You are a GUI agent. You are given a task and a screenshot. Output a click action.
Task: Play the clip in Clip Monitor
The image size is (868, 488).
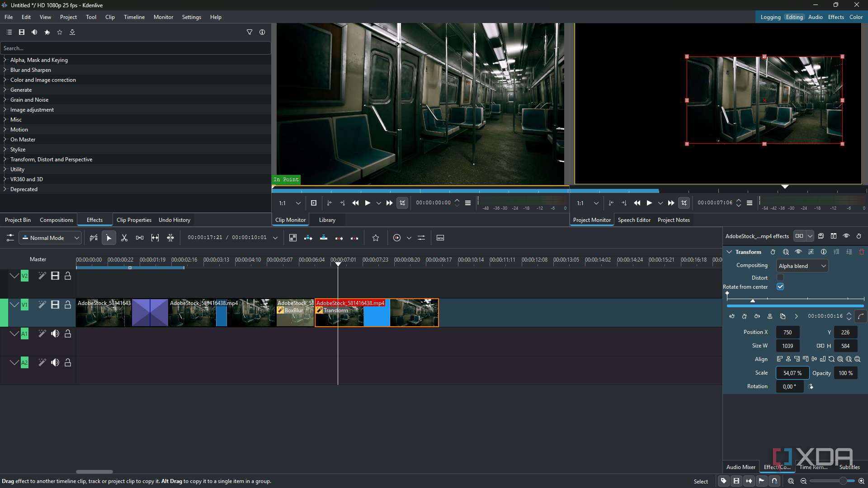pos(368,203)
